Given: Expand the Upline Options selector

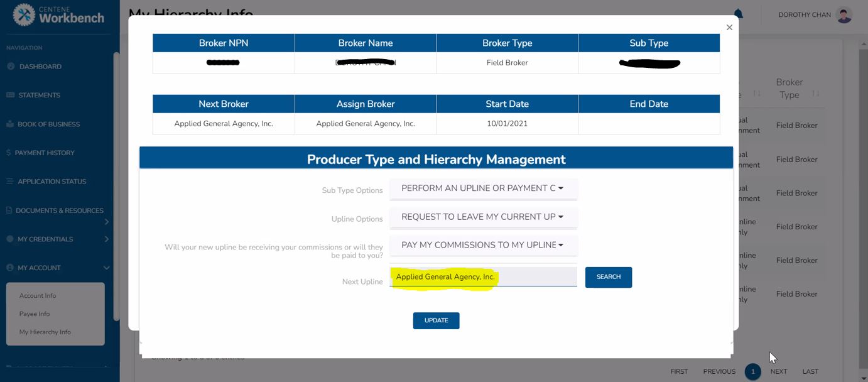Looking at the screenshot, I should [482, 216].
